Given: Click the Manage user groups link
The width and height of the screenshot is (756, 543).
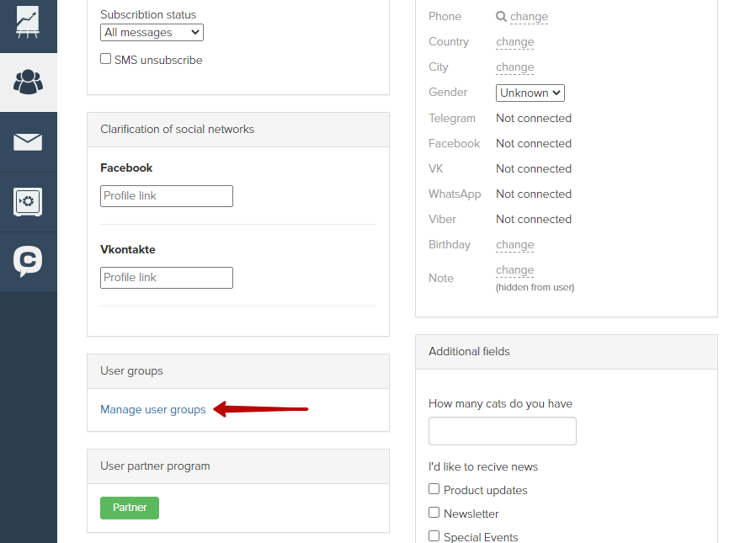Looking at the screenshot, I should pyautogui.click(x=153, y=409).
